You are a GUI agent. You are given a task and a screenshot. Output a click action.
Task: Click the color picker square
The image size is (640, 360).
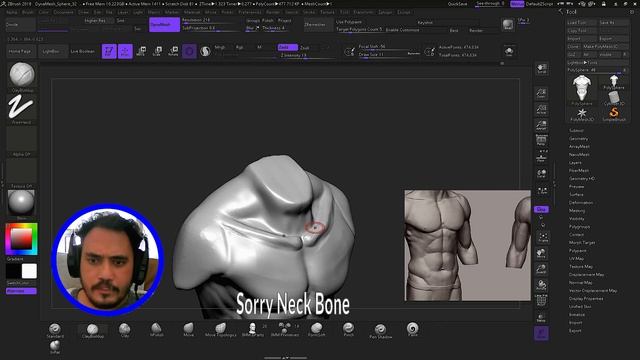click(21, 239)
